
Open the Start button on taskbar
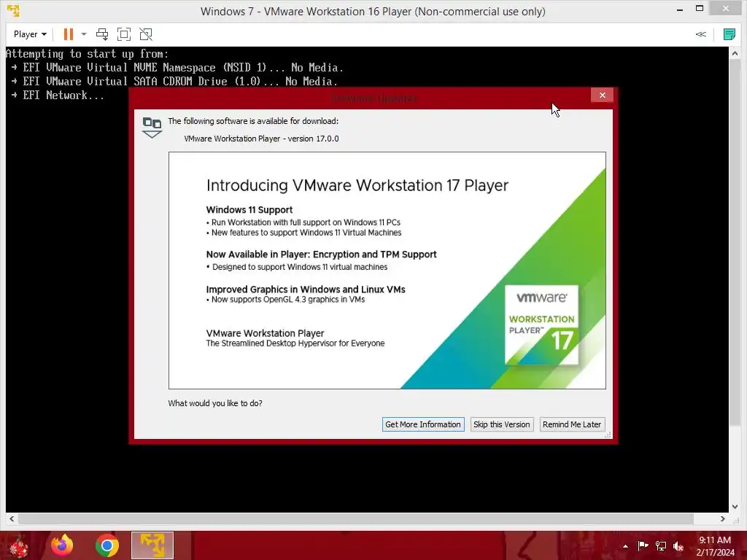(x=19, y=545)
